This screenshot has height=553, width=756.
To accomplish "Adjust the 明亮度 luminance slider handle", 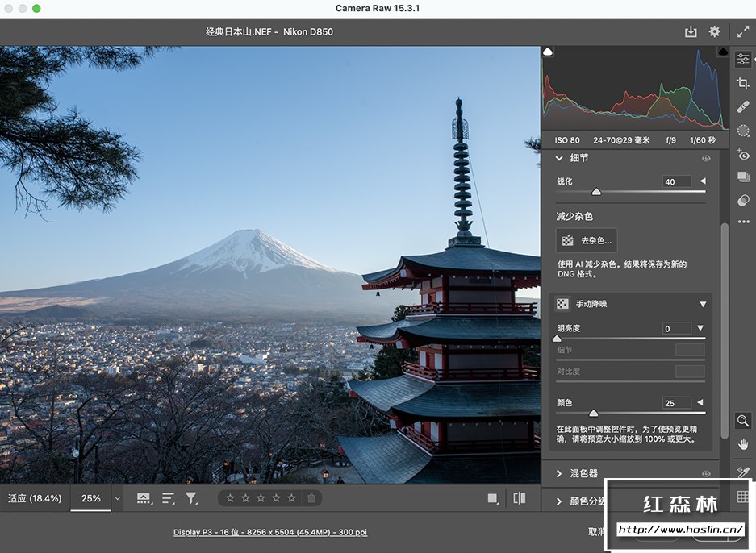I will (557, 339).
